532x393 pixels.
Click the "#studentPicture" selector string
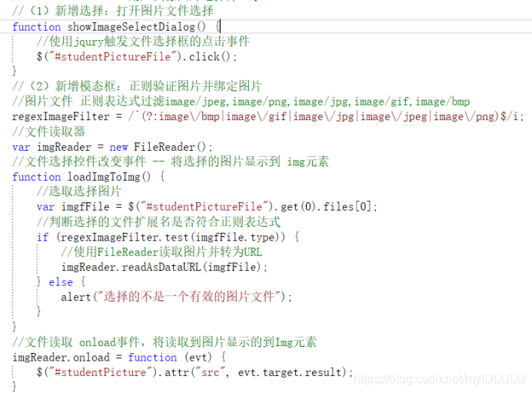pos(101,372)
